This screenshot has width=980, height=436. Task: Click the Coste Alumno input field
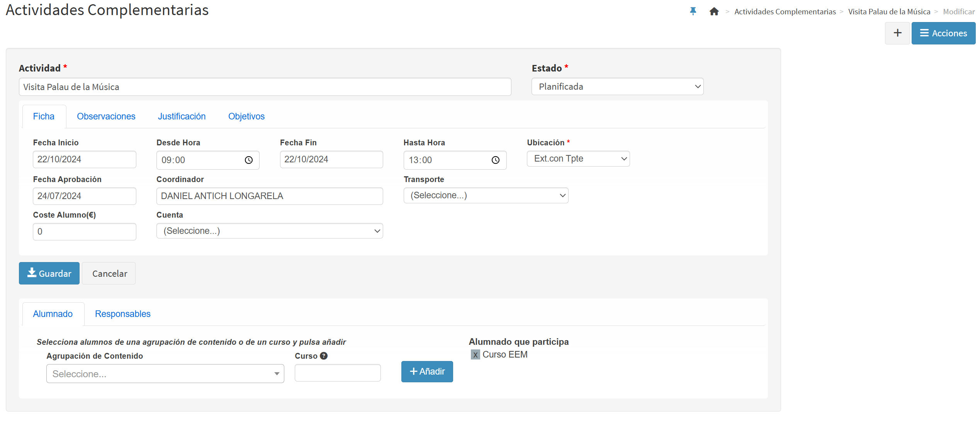(84, 232)
